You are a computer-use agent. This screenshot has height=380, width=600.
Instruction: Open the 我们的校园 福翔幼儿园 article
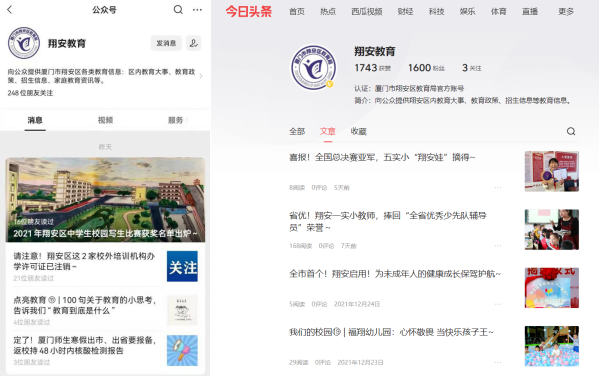391,332
